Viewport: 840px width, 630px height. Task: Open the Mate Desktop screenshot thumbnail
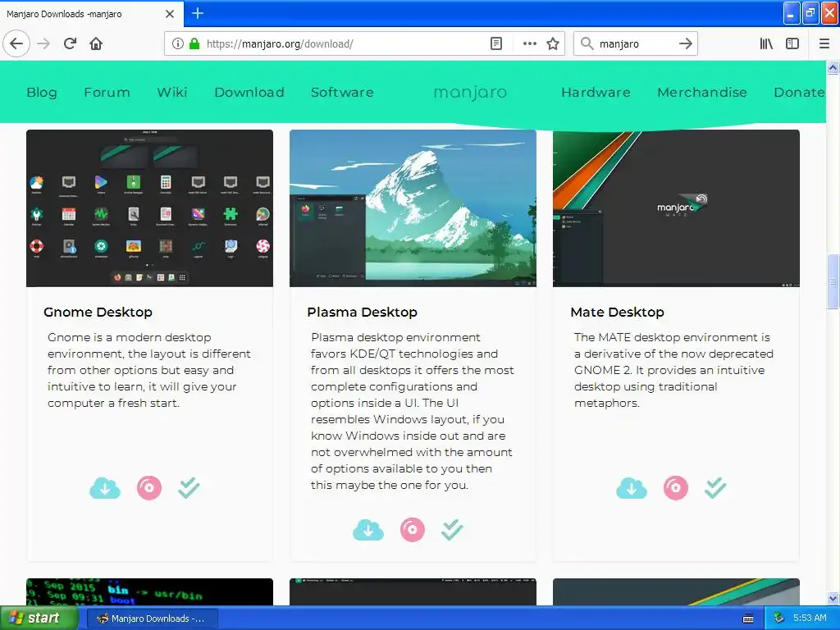point(676,208)
